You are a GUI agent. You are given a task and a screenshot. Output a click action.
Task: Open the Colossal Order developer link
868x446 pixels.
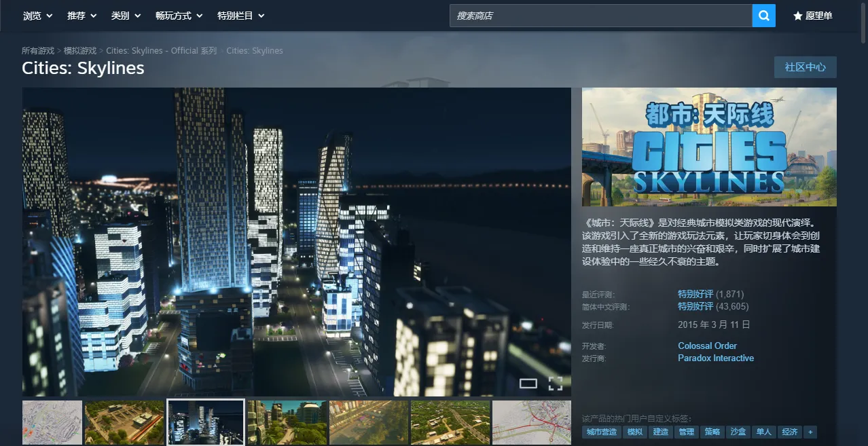[707, 346]
